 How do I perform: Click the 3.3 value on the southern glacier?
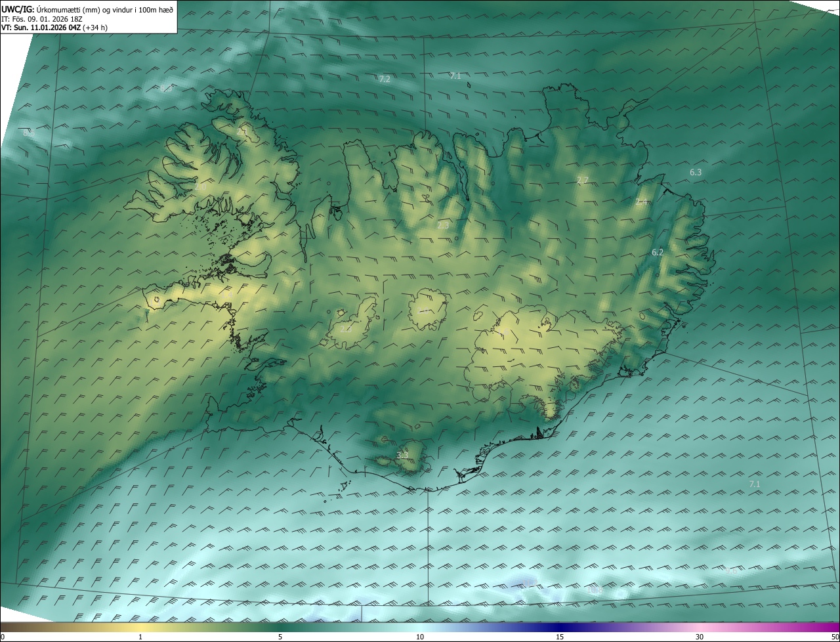pyautogui.click(x=402, y=455)
